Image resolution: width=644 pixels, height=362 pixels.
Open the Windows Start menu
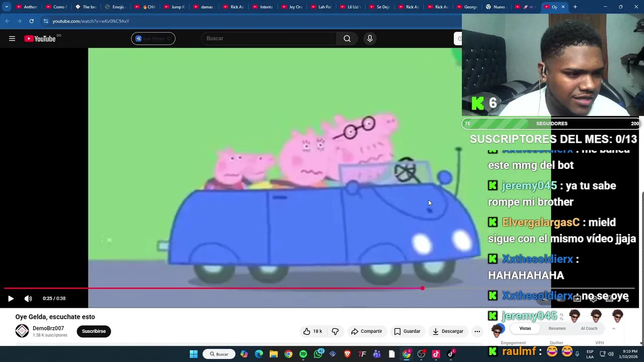[x=194, y=354]
